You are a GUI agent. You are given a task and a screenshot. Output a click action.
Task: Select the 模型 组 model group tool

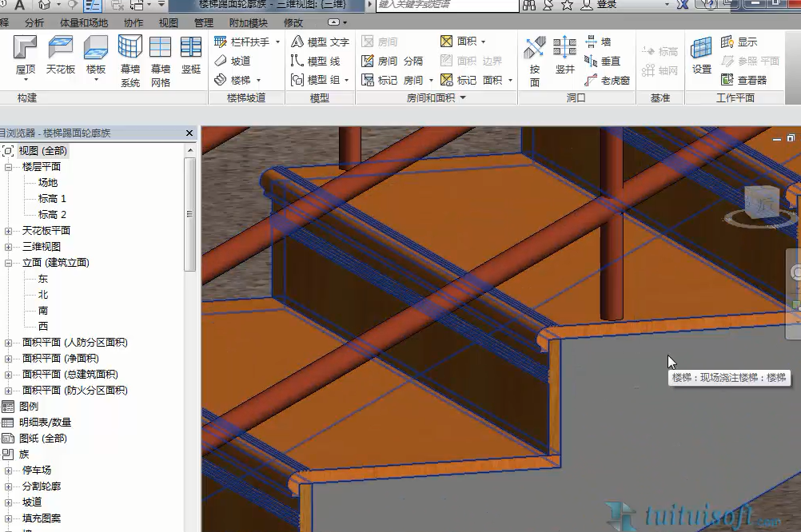(x=316, y=80)
